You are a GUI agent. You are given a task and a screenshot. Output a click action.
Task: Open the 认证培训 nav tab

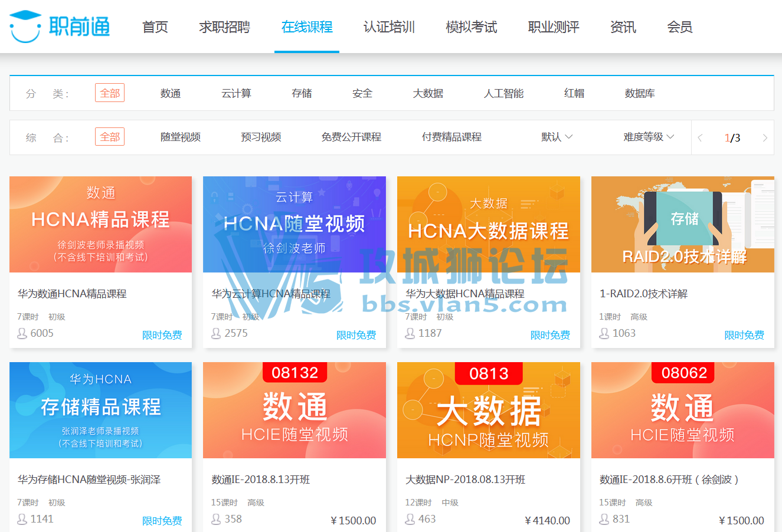click(x=389, y=27)
